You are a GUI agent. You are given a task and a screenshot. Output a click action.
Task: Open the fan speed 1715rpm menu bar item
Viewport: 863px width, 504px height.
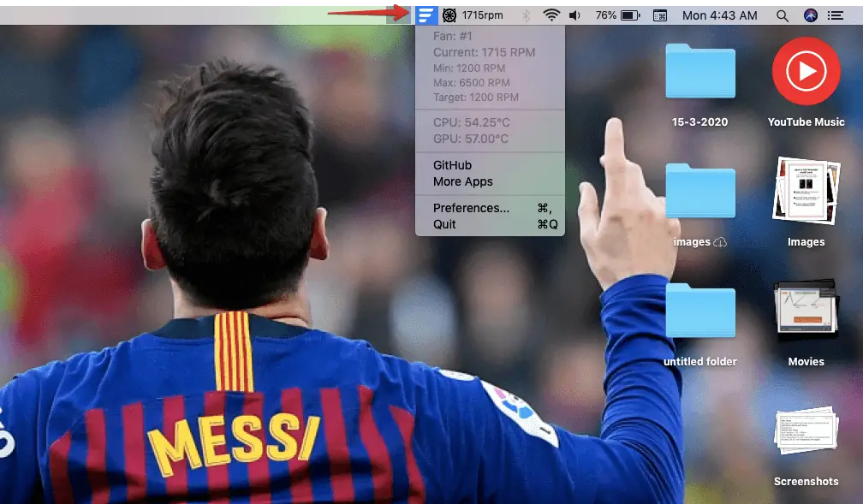tap(473, 15)
